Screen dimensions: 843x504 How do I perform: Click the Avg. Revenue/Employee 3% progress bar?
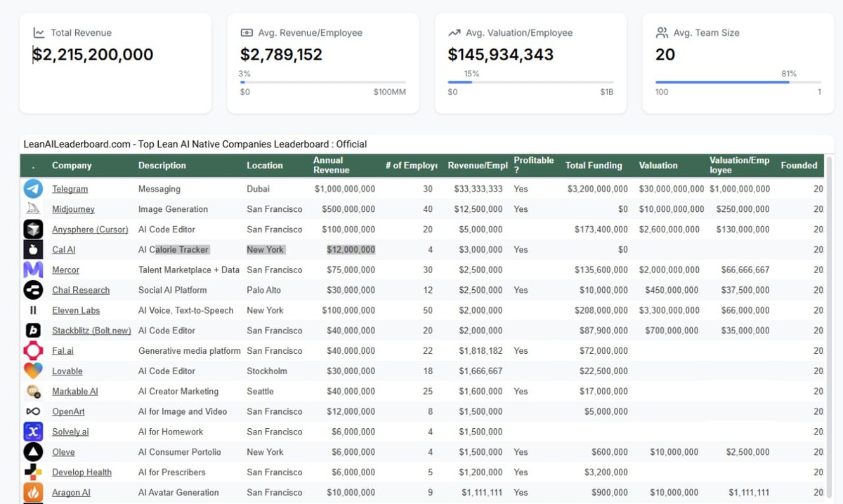(x=323, y=82)
